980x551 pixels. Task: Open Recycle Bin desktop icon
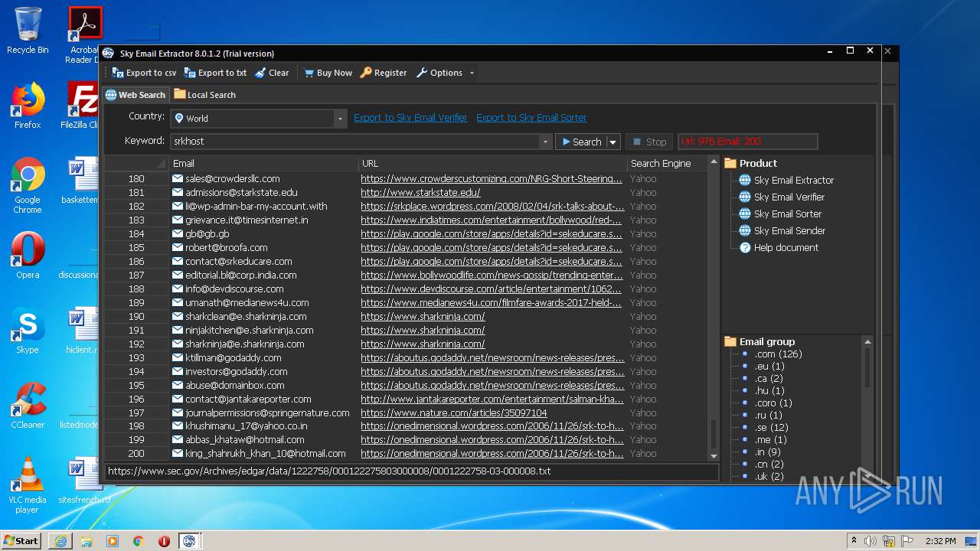28,31
